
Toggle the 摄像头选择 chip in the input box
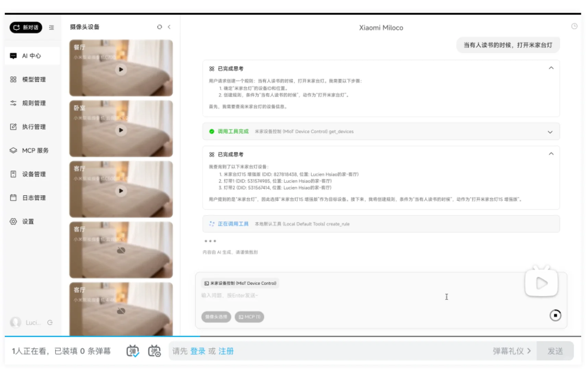coord(216,317)
